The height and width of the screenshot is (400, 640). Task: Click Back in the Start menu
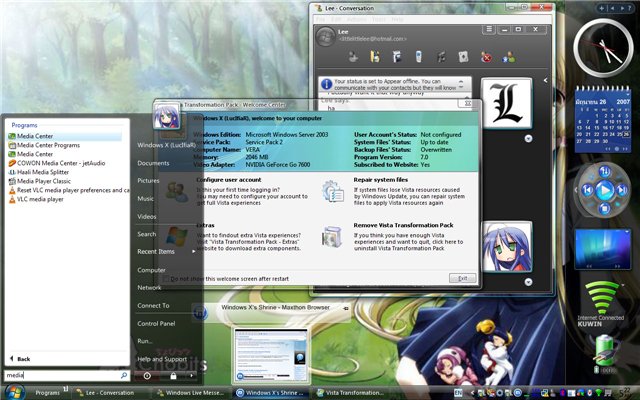pyautogui.click(x=23, y=358)
